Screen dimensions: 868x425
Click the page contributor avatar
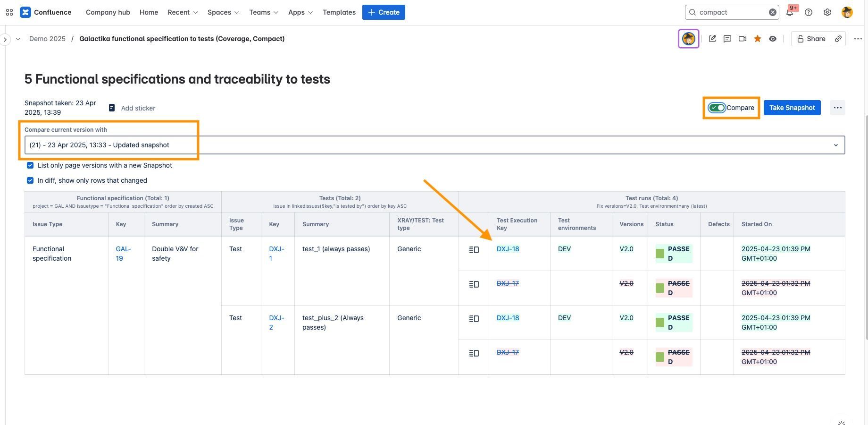689,39
